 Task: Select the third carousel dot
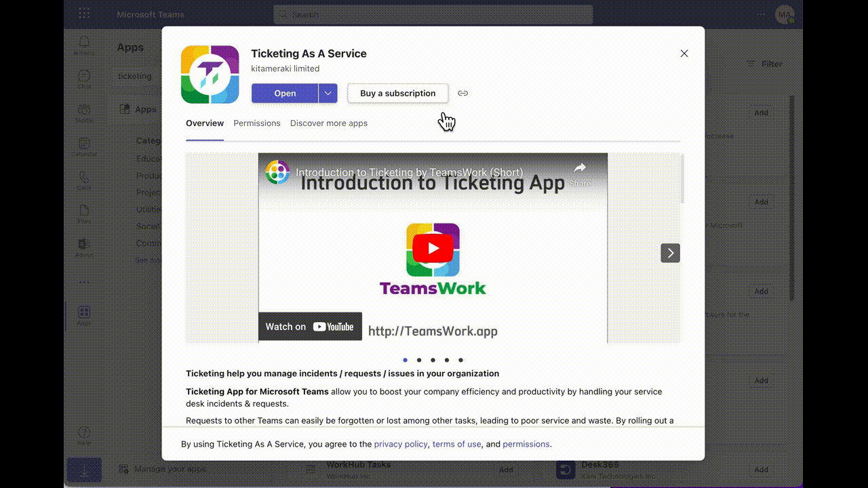(x=433, y=361)
